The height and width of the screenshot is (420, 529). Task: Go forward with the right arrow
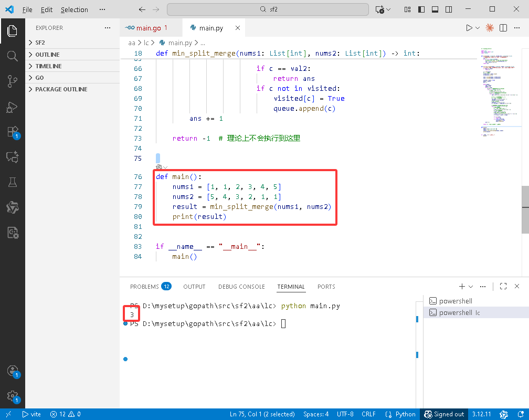[156, 9]
